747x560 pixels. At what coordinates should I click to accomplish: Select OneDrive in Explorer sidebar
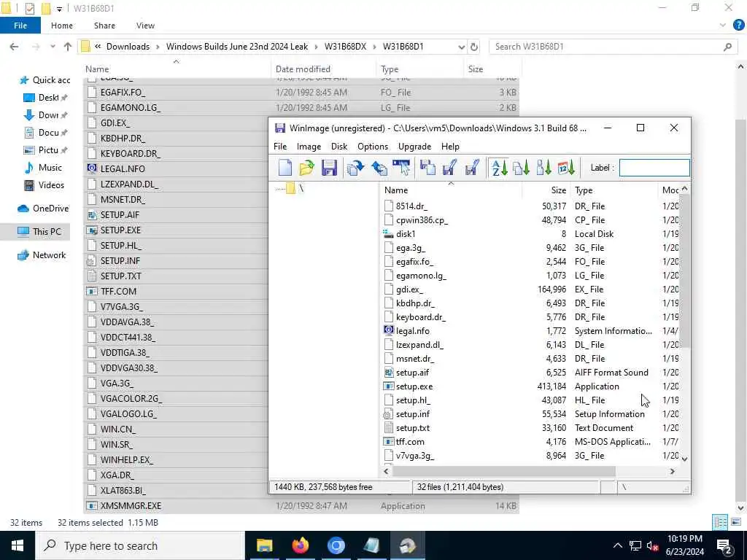point(43,209)
